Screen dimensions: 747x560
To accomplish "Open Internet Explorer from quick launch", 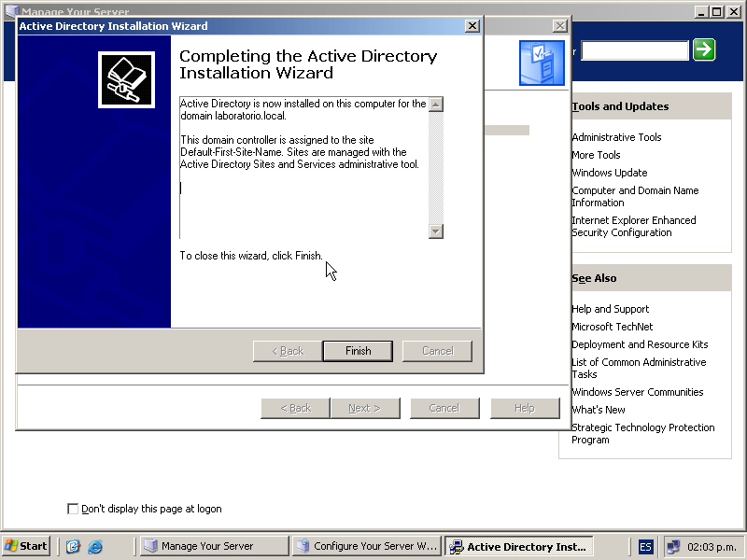I will point(95,546).
